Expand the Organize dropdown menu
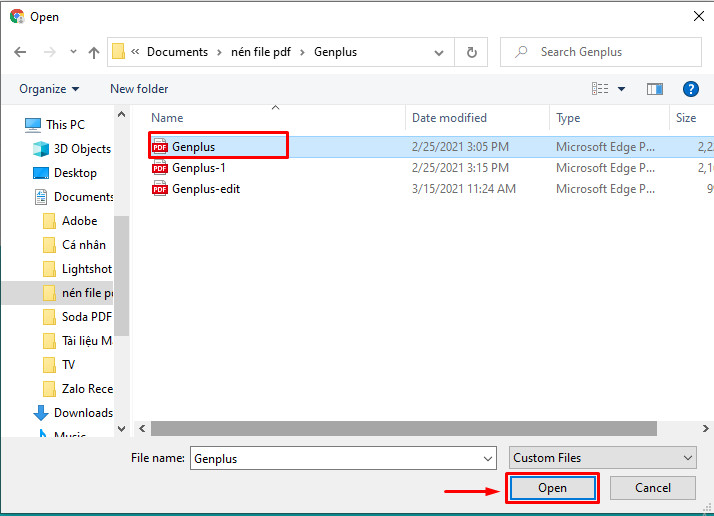Viewport: 714px width, 516px height. tap(48, 89)
